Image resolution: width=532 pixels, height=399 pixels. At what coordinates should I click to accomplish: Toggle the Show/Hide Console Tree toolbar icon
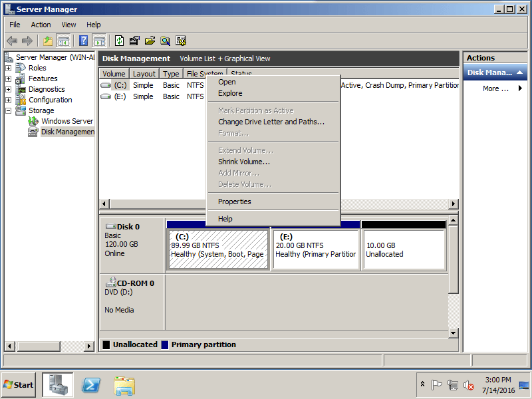63,41
